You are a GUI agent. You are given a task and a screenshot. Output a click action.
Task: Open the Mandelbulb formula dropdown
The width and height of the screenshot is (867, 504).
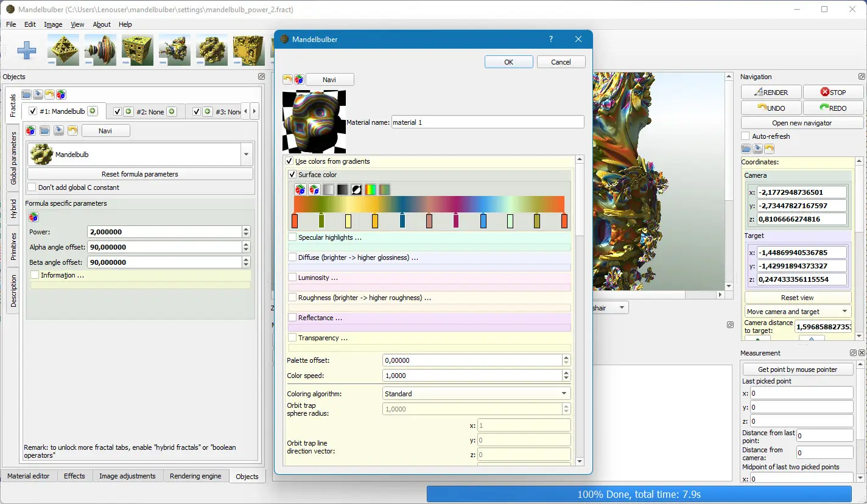[x=140, y=155]
